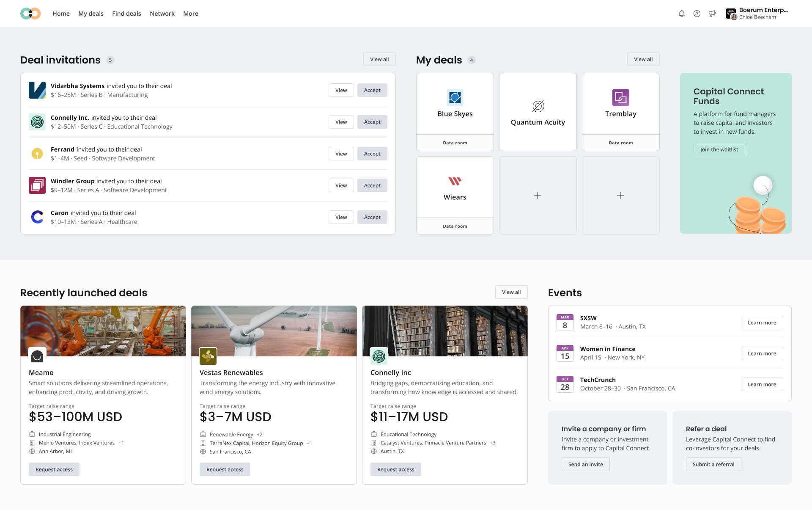Request access to Vestas Renewables
The width and height of the screenshot is (812, 510).
coord(225,469)
